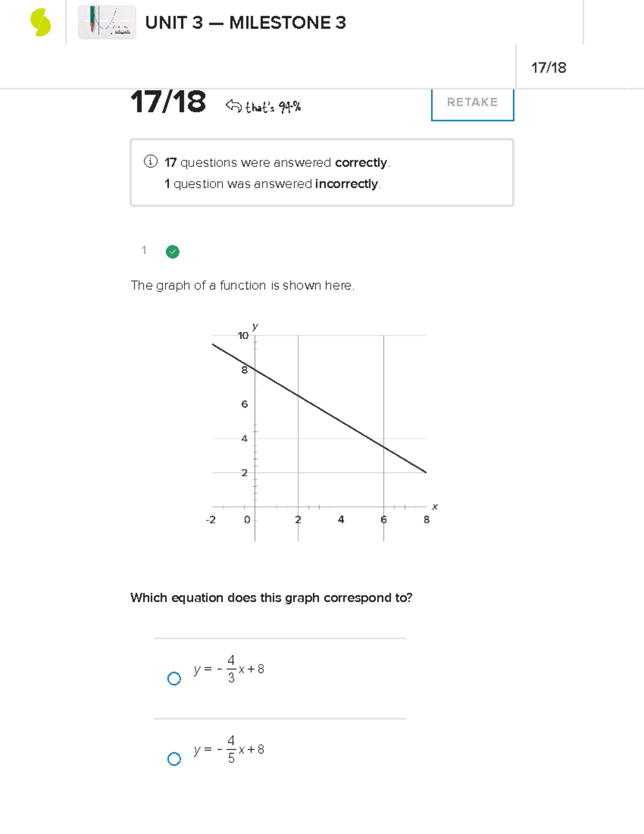Click the question prompt "Which equation does this graph correspond to?"
644x834 pixels.
pyautogui.click(x=272, y=598)
